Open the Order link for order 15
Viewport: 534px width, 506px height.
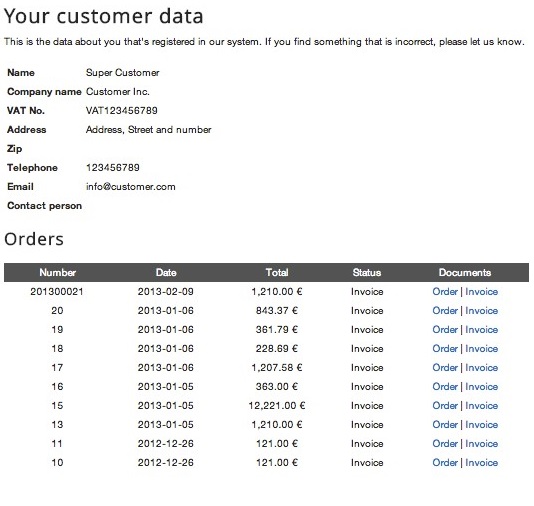445,406
